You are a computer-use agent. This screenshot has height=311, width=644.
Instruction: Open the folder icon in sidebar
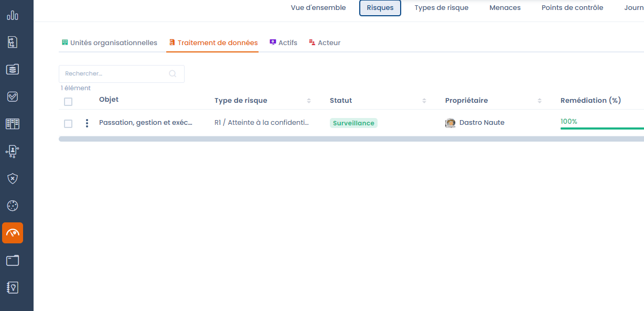13,260
